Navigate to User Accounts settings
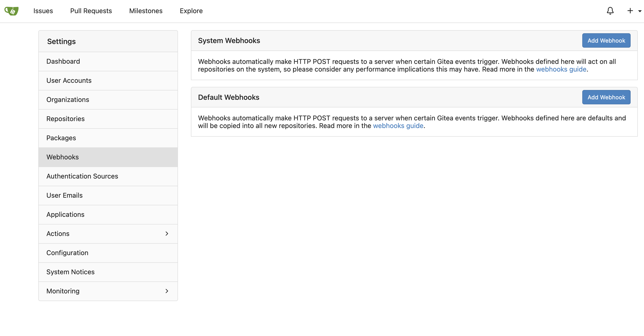The height and width of the screenshot is (336, 644). pyautogui.click(x=69, y=80)
